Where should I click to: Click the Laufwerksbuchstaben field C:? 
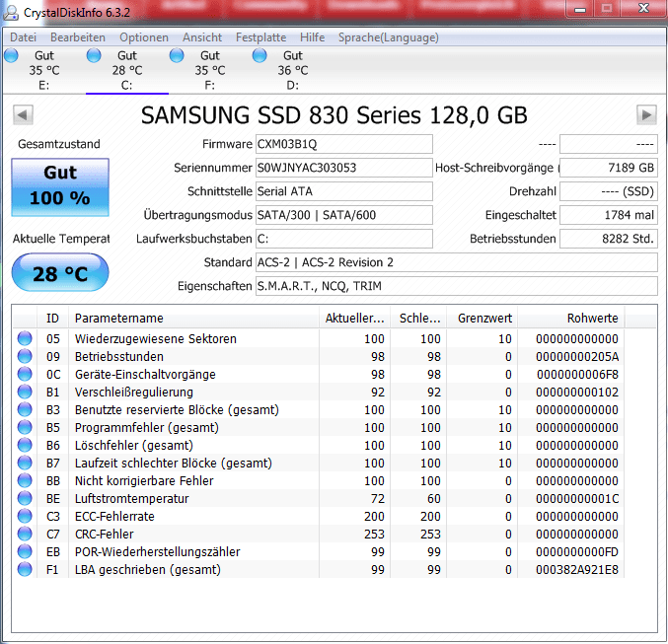[344, 239]
